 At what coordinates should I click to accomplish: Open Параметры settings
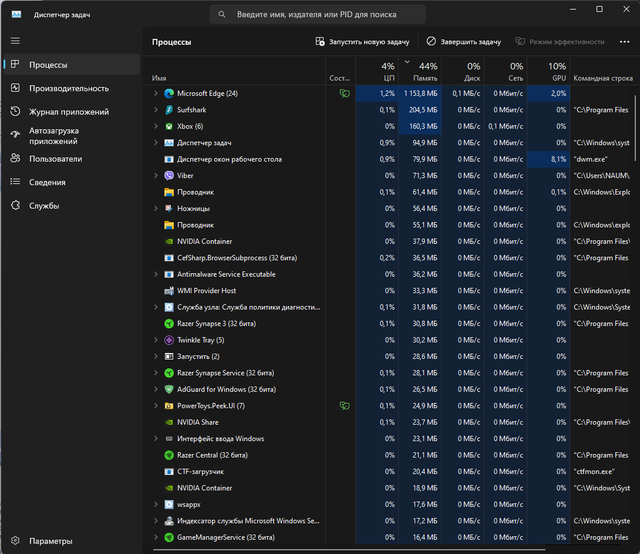(x=72, y=541)
